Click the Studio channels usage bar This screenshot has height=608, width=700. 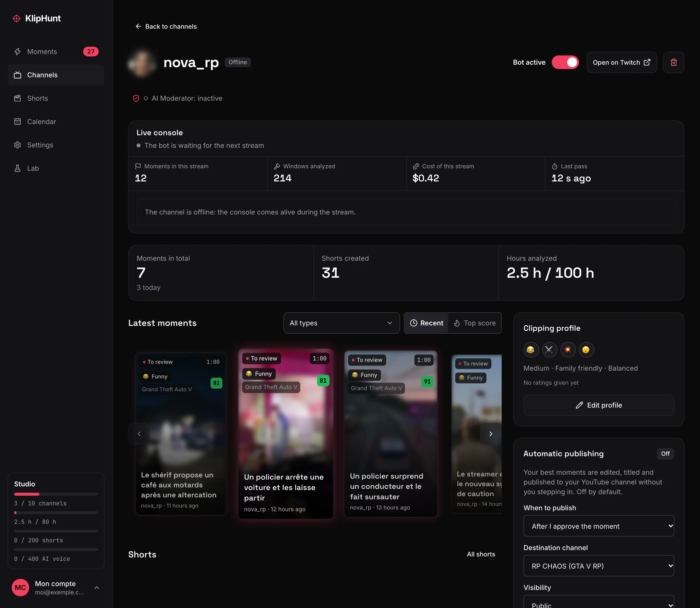tap(56, 494)
